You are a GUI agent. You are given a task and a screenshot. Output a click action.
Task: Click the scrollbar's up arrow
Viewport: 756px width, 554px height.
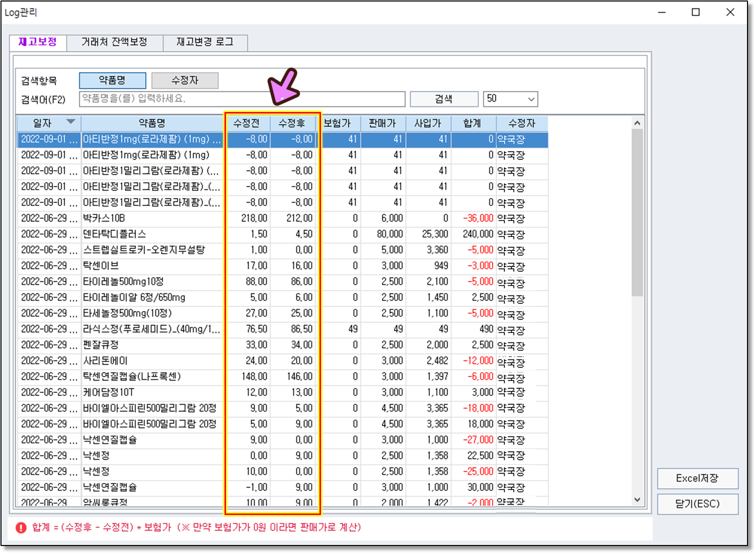click(637, 123)
